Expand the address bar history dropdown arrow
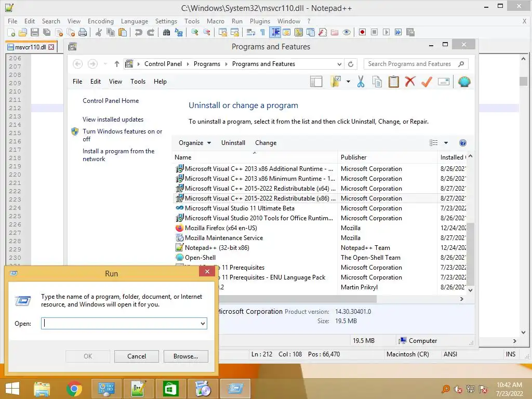This screenshot has width=532, height=399. click(339, 64)
